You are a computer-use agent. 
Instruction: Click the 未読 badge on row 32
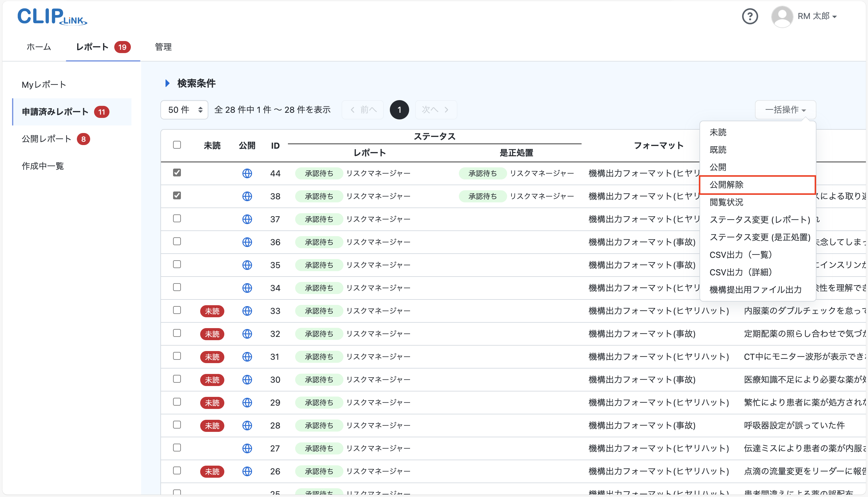point(212,334)
